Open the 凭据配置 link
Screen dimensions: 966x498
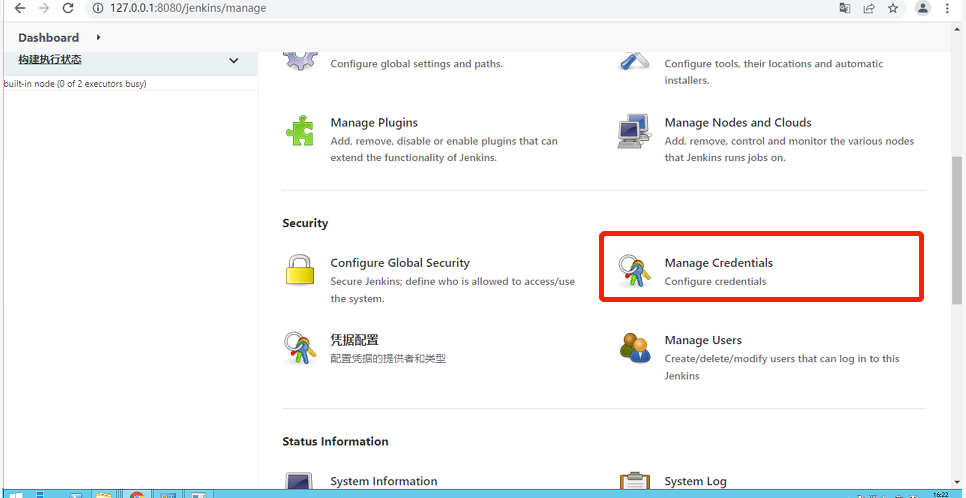tap(354, 340)
